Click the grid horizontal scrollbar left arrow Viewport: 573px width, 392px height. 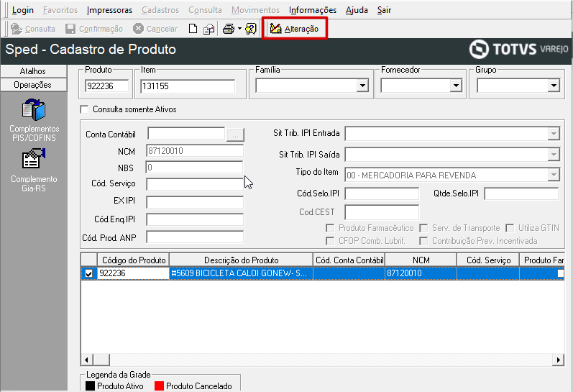click(86, 360)
